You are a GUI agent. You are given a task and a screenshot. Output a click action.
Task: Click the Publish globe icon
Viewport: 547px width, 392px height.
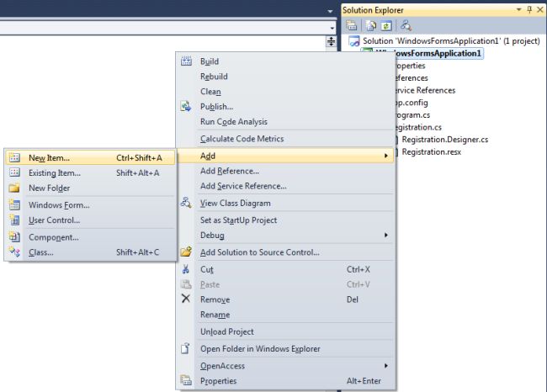click(186, 106)
